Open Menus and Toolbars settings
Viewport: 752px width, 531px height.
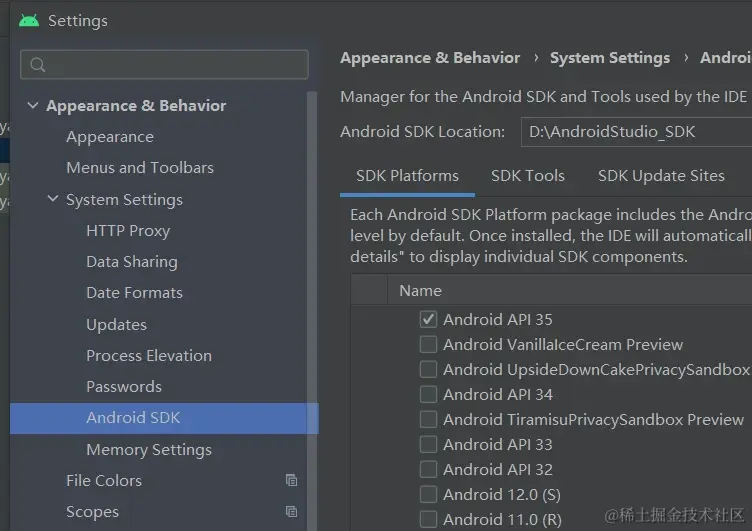pos(140,167)
